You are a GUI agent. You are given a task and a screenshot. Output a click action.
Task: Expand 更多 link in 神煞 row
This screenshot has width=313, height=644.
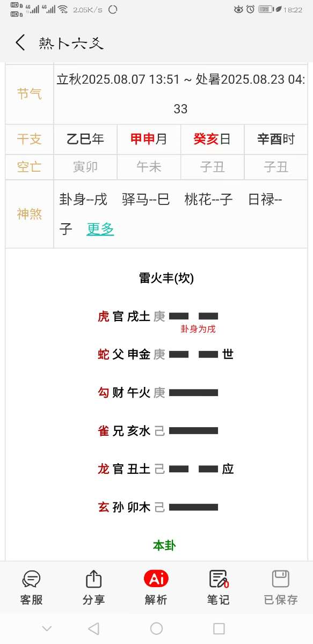100,229
